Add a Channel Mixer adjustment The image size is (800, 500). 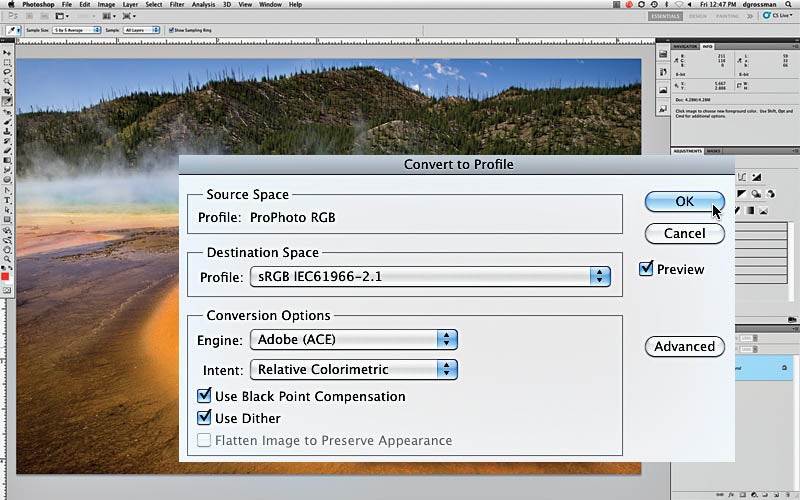[x=770, y=193]
